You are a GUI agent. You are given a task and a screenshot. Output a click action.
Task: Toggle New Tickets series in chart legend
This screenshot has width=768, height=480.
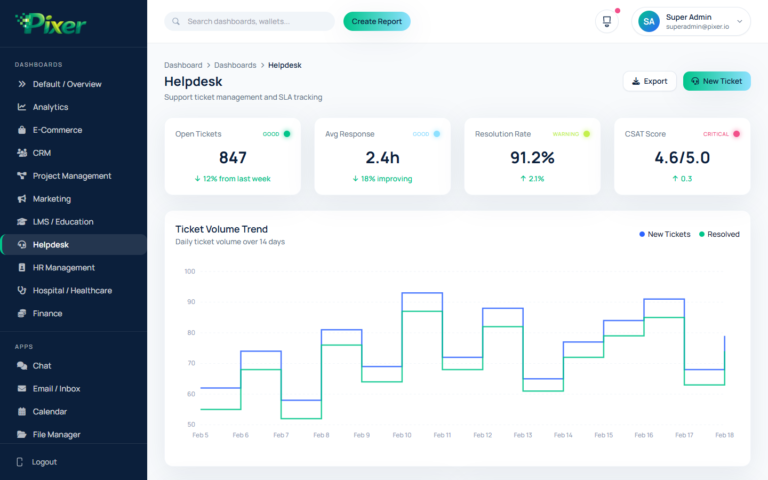pyautogui.click(x=665, y=234)
